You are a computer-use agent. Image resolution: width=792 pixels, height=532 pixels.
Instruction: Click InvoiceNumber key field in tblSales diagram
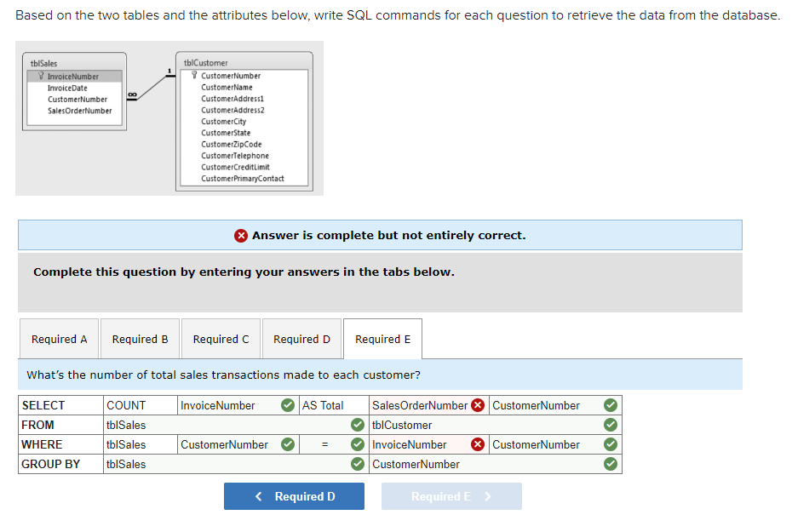(x=73, y=77)
